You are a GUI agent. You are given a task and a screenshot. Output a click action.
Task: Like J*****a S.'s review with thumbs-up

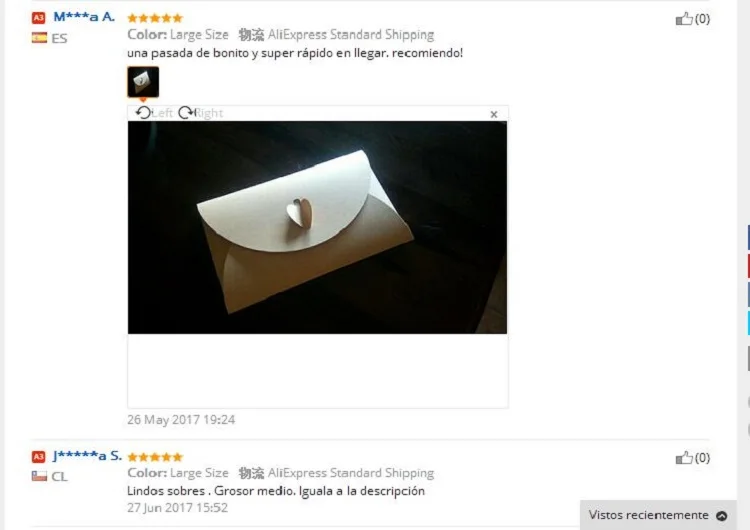coord(684,458)
